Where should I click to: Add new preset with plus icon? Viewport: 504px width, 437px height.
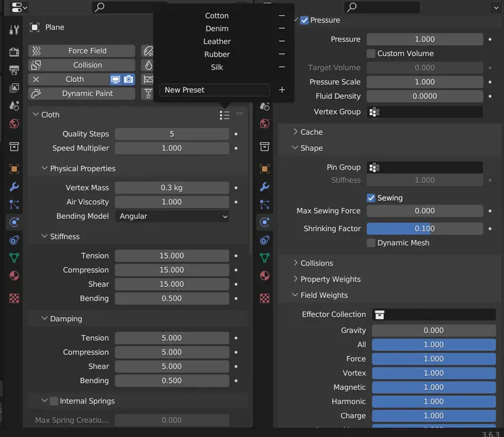(x=282, y=90)
